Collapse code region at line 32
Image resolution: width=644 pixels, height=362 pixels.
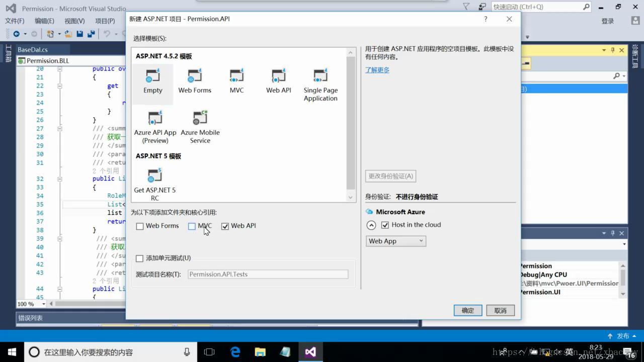[x=59, y=178]
